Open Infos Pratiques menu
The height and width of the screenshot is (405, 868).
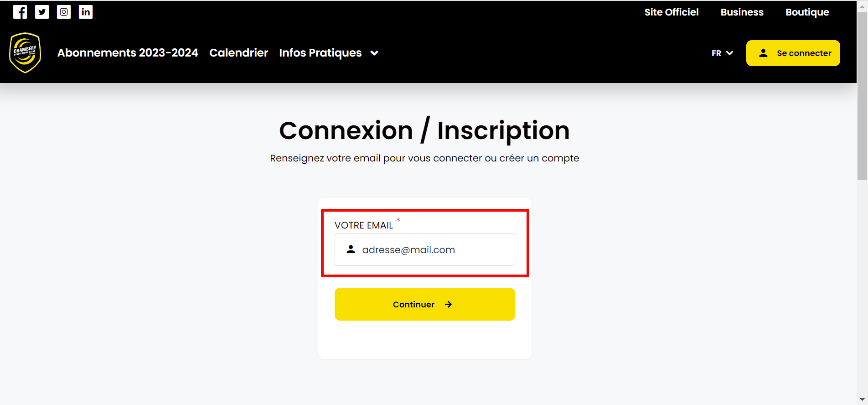pos(320,53)
